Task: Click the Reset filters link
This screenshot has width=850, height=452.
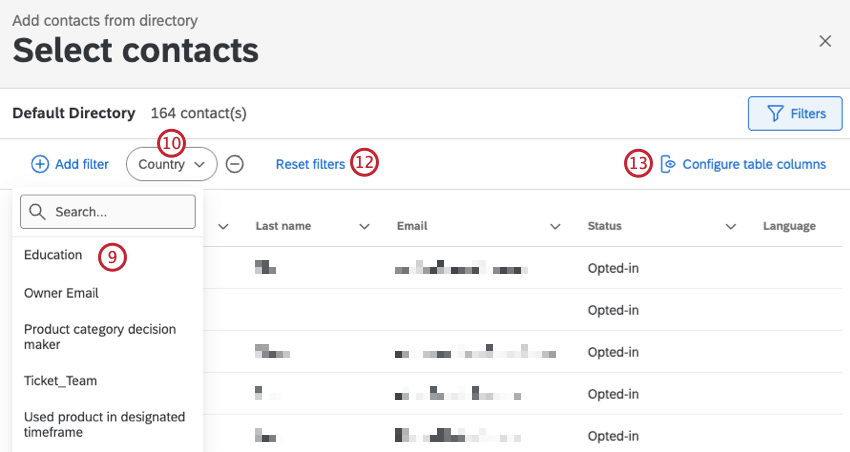Action: tap(310, 164)
